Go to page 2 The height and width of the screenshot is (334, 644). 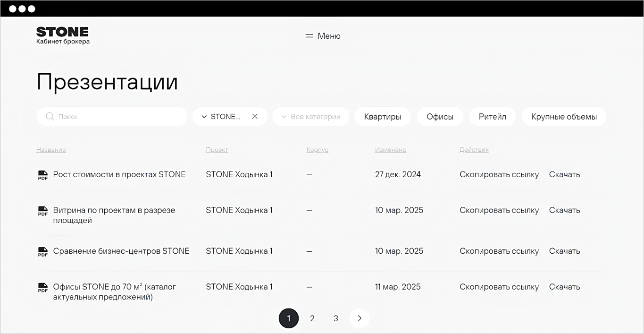(312, 318)
